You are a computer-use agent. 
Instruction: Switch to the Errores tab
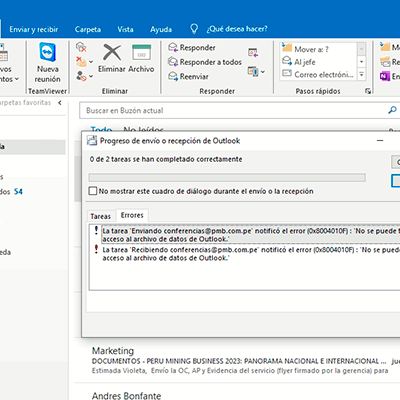tap(132, 215)
